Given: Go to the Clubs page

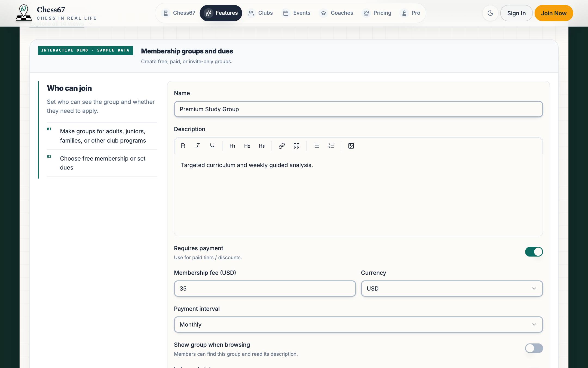Looking at the screenshot, I should [x=260, y=13].
